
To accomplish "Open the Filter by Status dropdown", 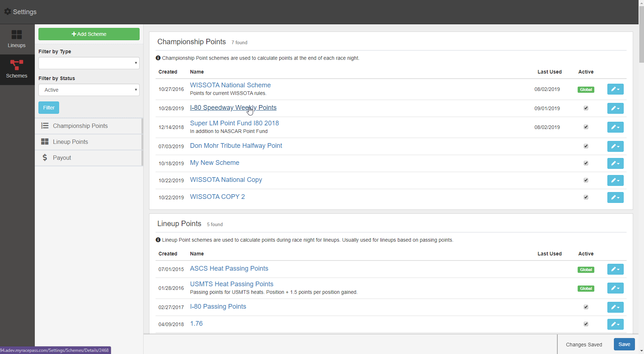I will (88, 90).
